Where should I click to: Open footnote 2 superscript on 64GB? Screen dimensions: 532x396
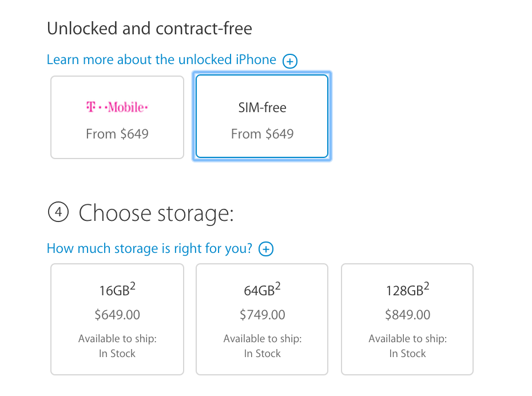pyautogui.click(x=278, y=286)
